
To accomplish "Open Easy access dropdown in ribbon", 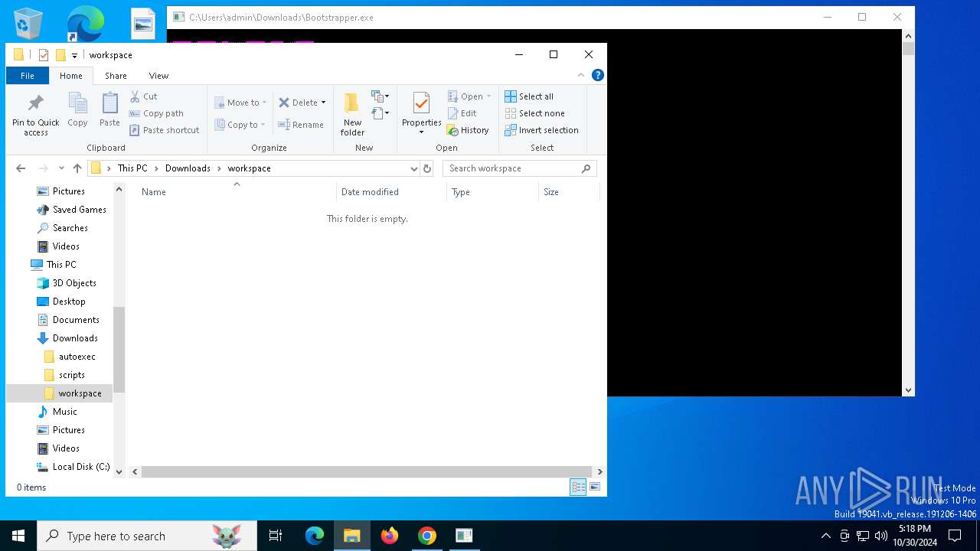I will (x=381, y=113).
